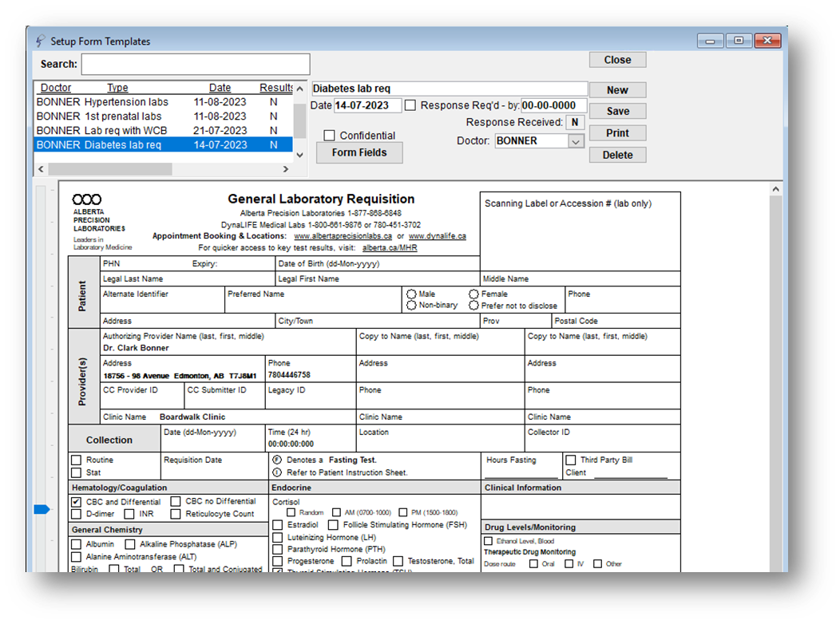This screenshot has height=624, width=840.
Task: Open the Doctor dropdown
Action: tap(576, 141)
